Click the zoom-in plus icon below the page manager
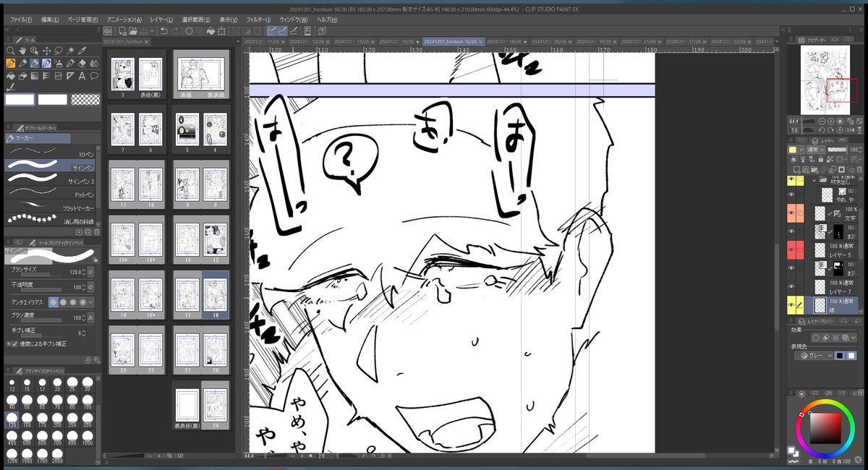The width and height of the screenshot is (868, 470). [x=160, y=456]
